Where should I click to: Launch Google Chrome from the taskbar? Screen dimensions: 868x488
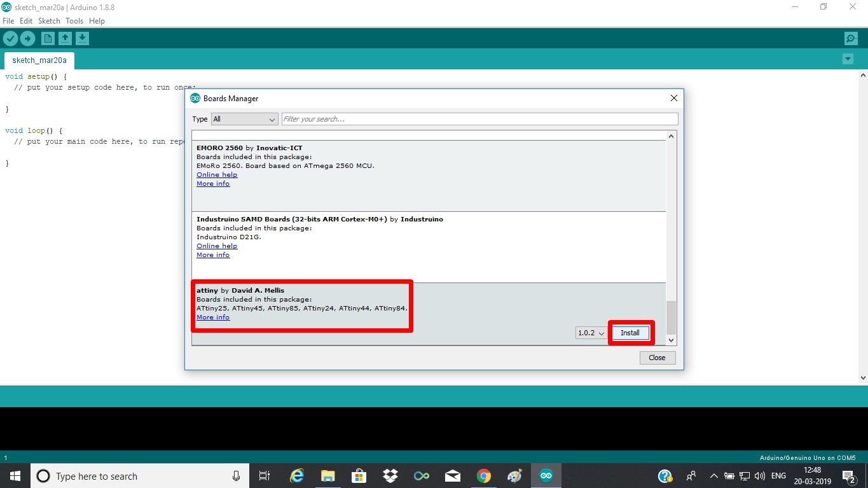point(484,476)
